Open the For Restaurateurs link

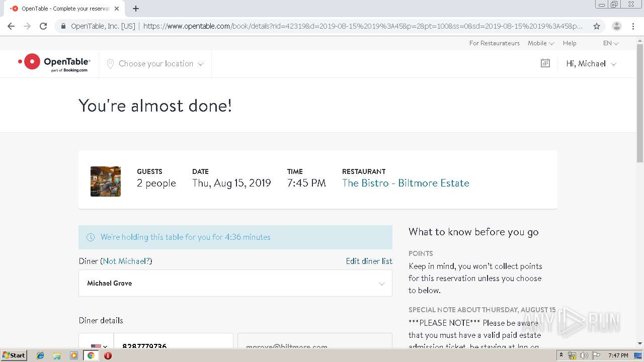coord(494,43)
